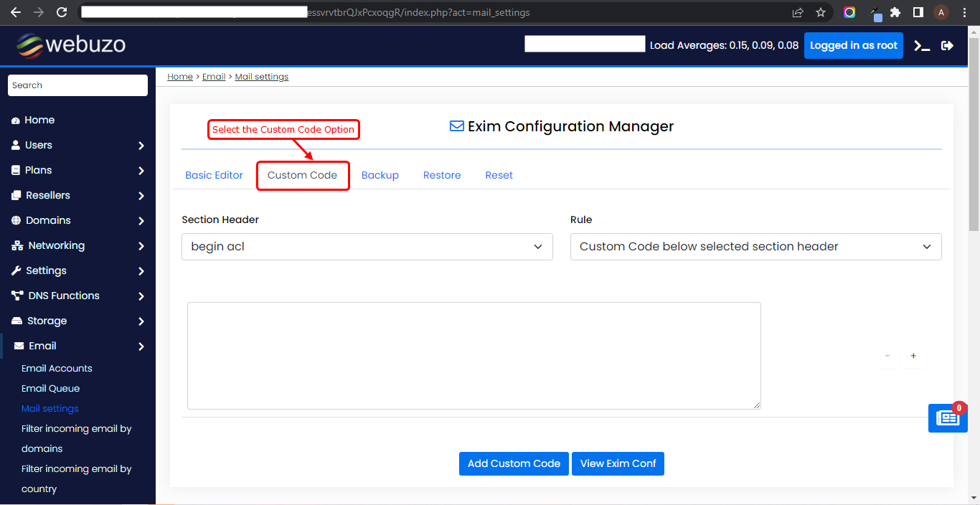
Task: Click the logout icon in header
Action: coord(948,45)
